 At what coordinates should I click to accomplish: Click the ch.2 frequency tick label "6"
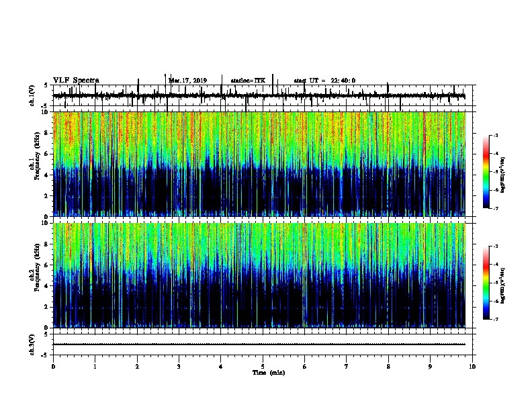click(47, 265)
